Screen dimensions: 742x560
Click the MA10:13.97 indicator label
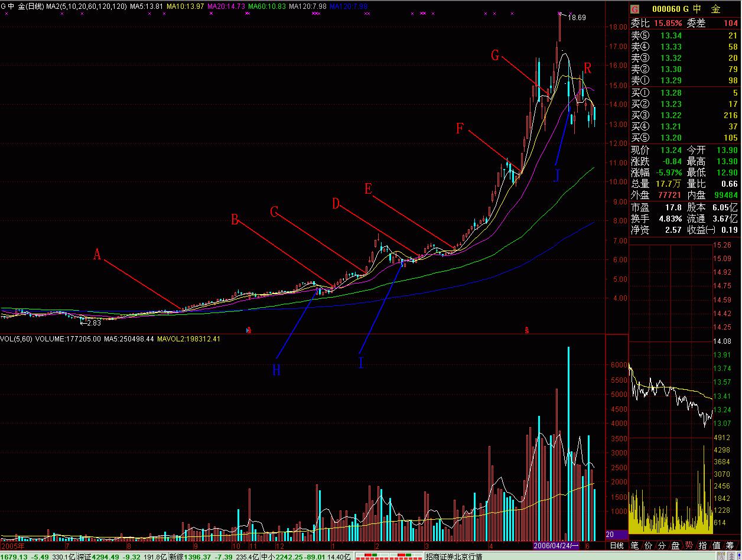[x=185, y=6]
